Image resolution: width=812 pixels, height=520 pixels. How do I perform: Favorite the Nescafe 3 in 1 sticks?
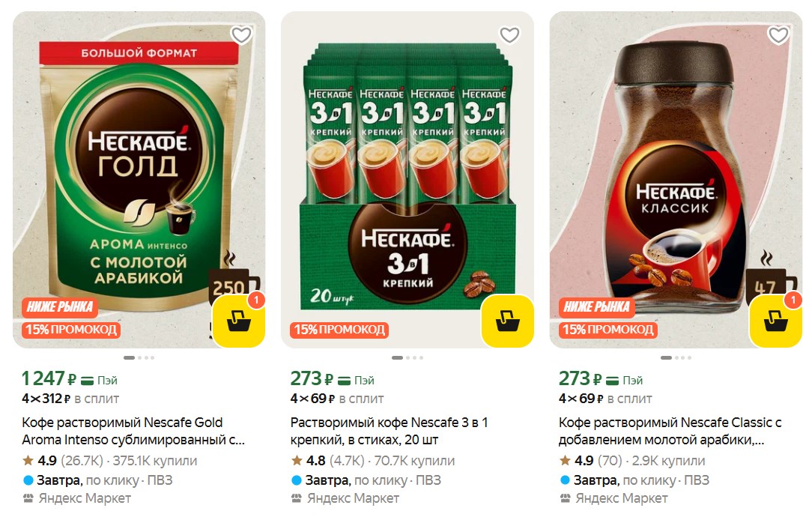509,35
